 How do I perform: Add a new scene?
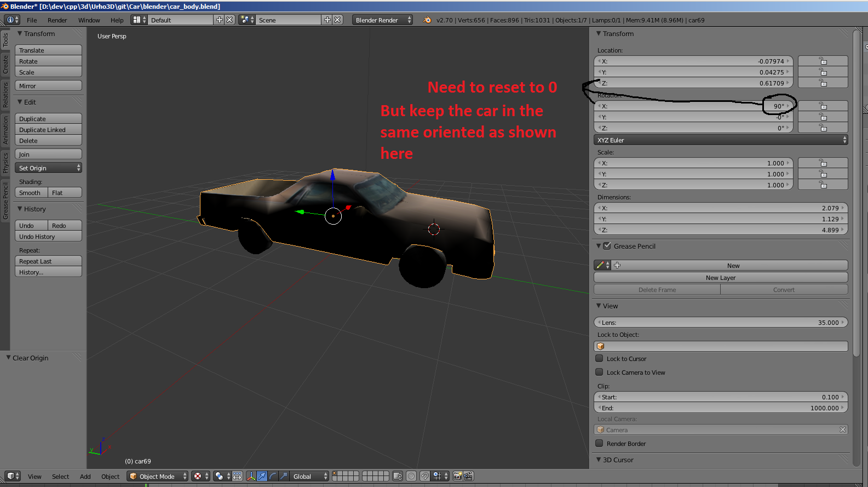point(327,20)
